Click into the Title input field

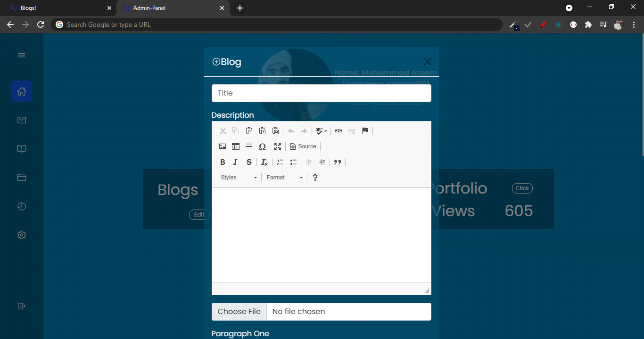click(322, 93)
